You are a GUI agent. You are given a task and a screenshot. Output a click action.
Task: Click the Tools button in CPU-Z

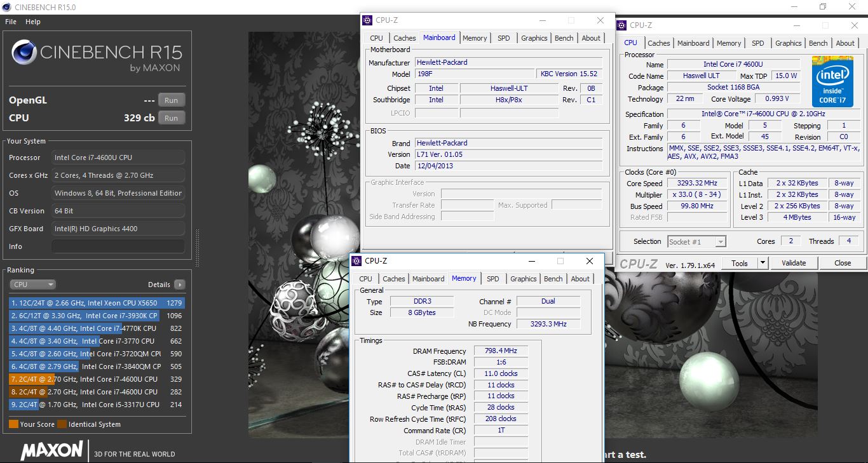(740, 263)
